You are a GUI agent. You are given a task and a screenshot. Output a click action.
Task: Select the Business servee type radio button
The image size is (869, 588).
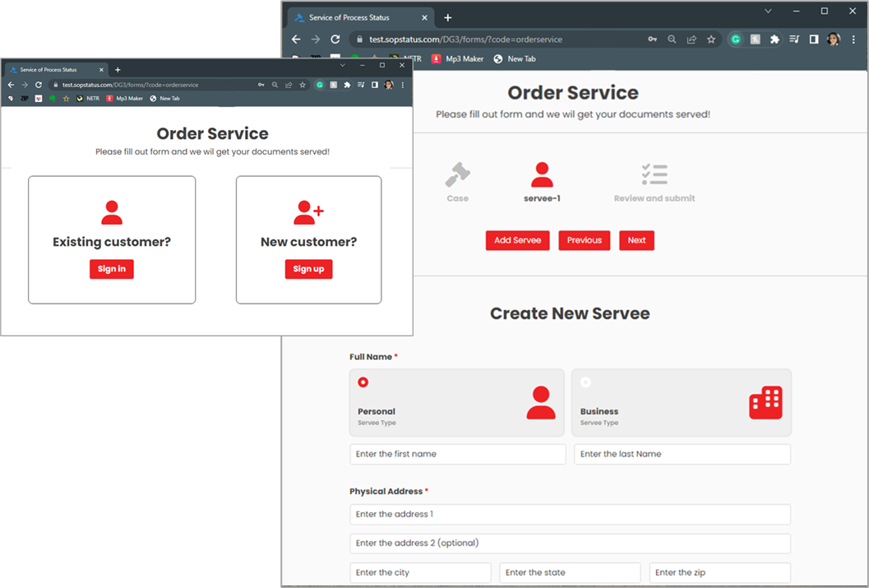[x=587, y=382]
